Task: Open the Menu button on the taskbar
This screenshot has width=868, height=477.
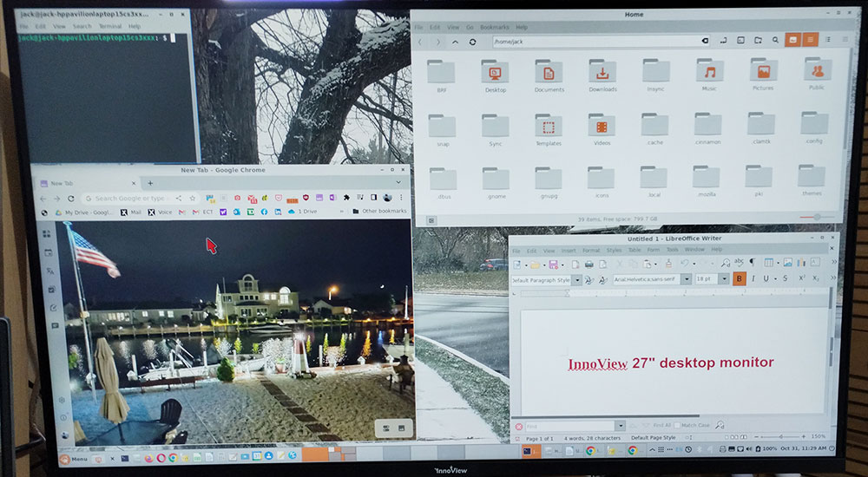Action: [73, 458]
